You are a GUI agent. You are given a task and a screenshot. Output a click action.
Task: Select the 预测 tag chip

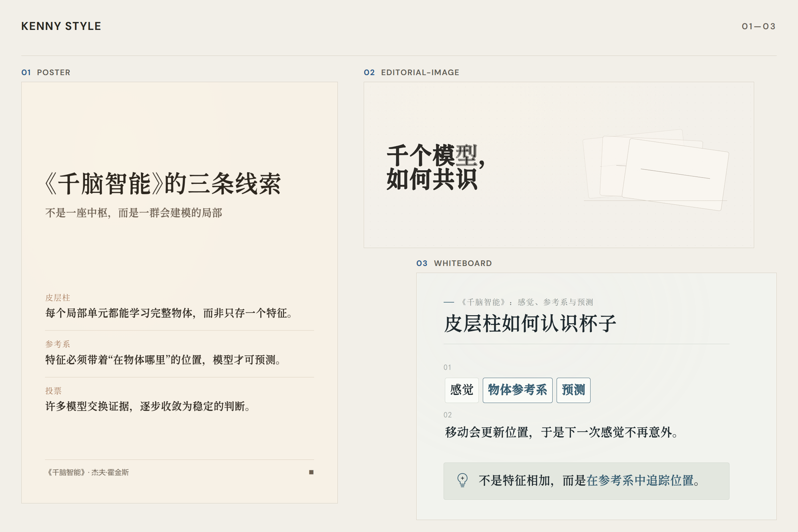pyautogui.click(x=573, y=390)
